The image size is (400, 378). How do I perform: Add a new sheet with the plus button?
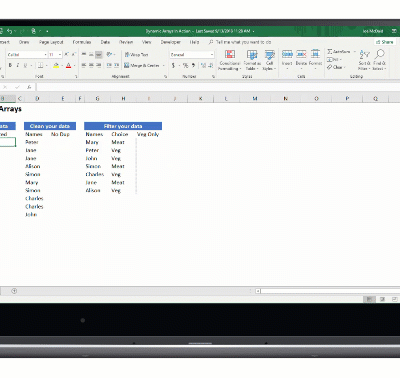coord(14,291)
